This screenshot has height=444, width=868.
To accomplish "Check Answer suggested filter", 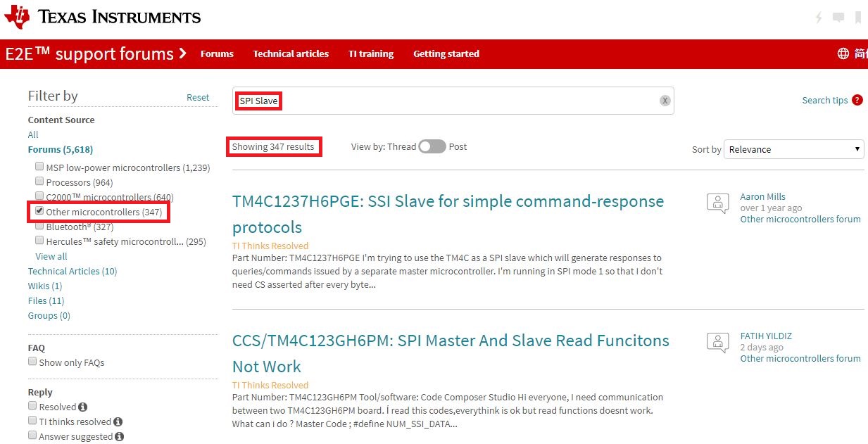I will coord(32,436).
